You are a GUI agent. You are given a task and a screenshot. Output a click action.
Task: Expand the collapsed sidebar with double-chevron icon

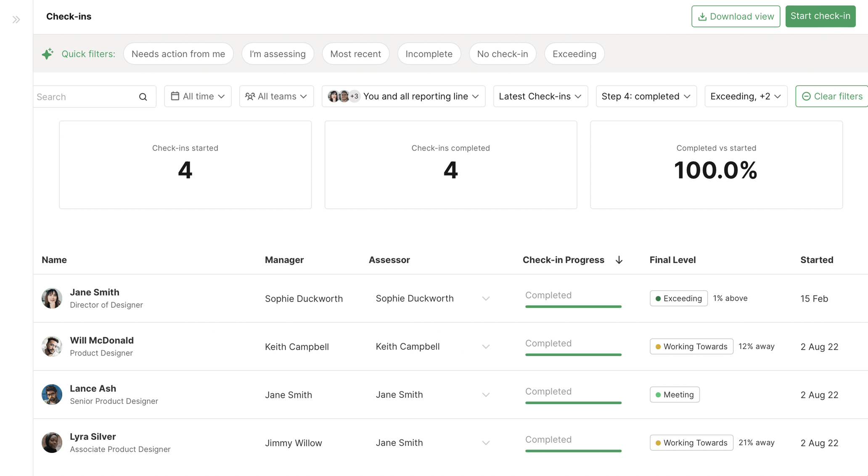click(x=16, y=19)
